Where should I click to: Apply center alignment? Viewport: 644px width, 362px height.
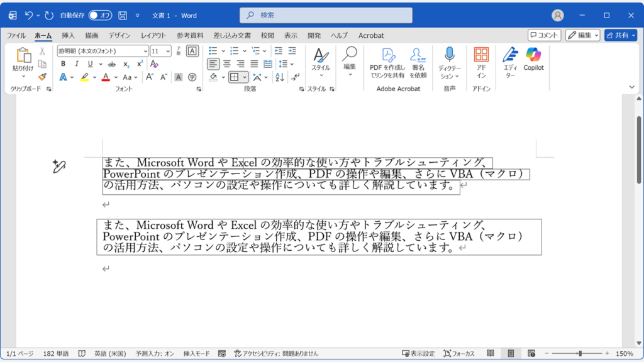[x=228, y=63]
